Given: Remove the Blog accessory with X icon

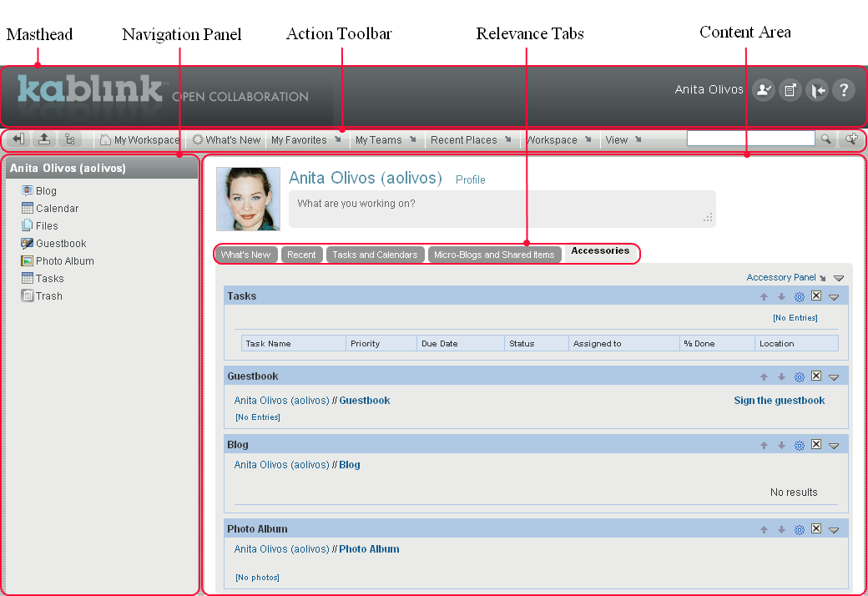Looking at the screenshot, I should (816, 444).
